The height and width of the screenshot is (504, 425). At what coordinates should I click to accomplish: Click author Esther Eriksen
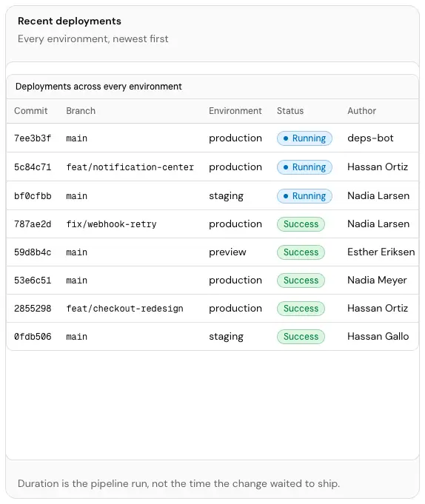[x=381, y=252]
